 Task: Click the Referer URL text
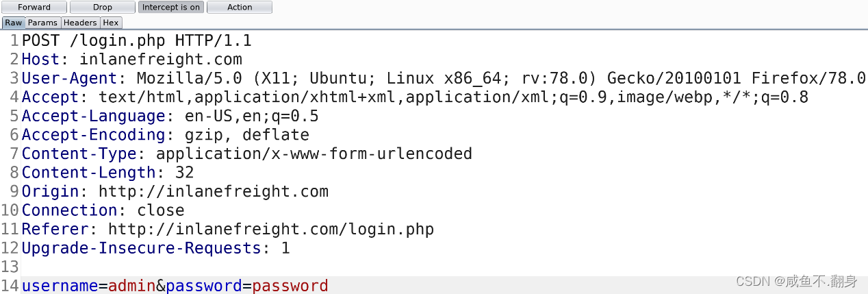pyautogui.click(x=271, y=229)
